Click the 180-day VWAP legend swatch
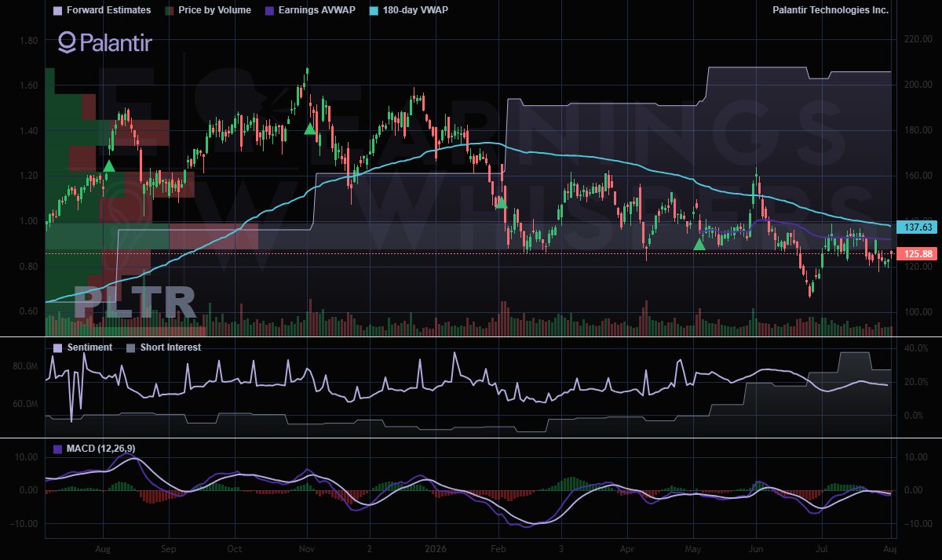The width and height of the screenshot is (942, 560). point(374,11)
